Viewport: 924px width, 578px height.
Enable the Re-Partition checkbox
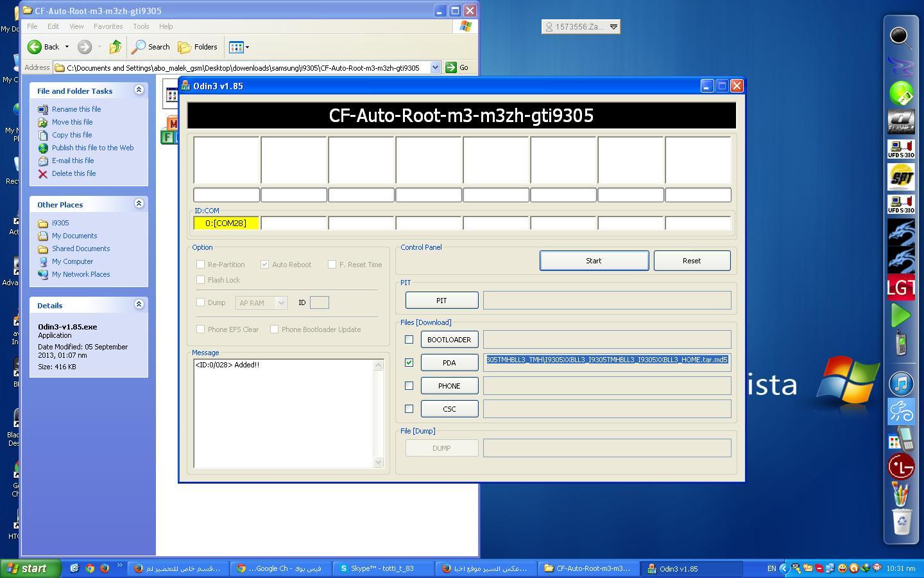(201, 265)
